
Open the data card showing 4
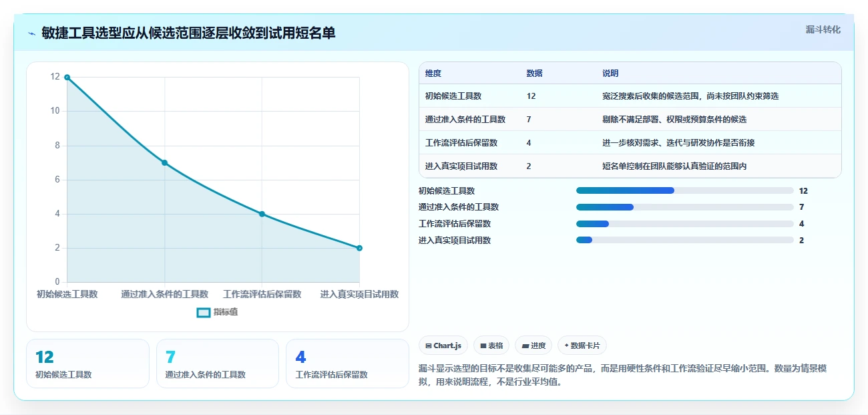[347, 364]
